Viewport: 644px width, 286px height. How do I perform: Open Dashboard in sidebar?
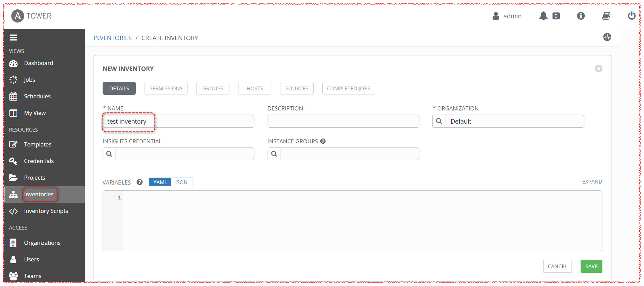coord(38,63)
